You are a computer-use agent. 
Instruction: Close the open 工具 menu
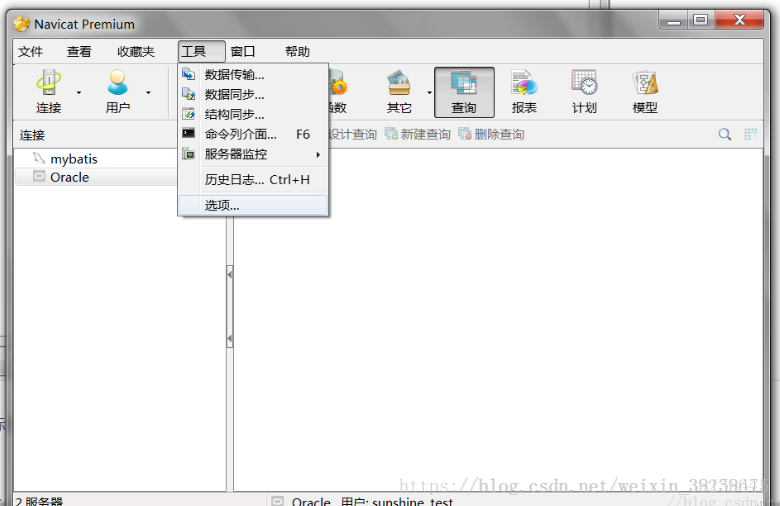click(201, 51)
